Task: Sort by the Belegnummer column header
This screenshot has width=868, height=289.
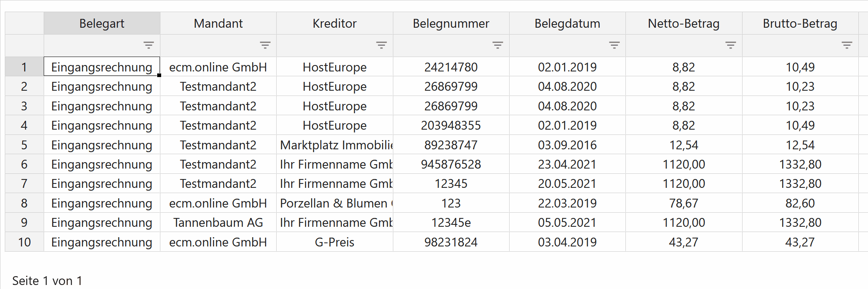Action: pos(451,23)
